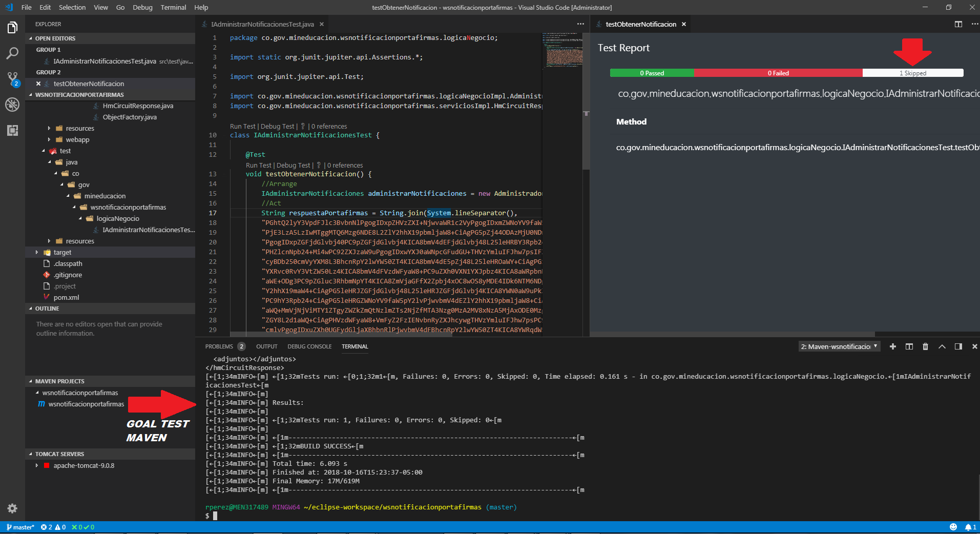This screenshot has width=980, height=534.
Task: Split the terminal panel
Action: click(x=909, y=346)
